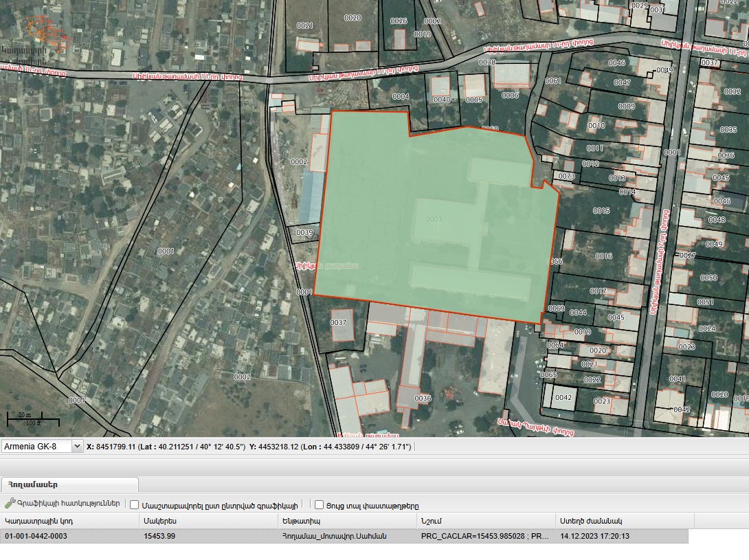Click the wrench icon for graphic properties

(10, 503)
